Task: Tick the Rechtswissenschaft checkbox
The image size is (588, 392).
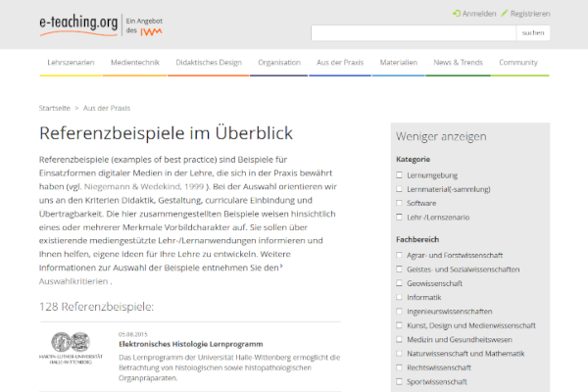Action: 399,367
